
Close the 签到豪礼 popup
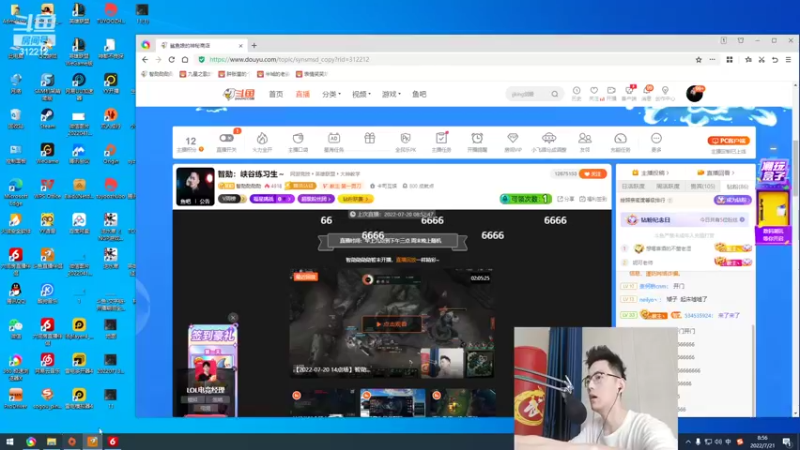click(x=233, y=318)
